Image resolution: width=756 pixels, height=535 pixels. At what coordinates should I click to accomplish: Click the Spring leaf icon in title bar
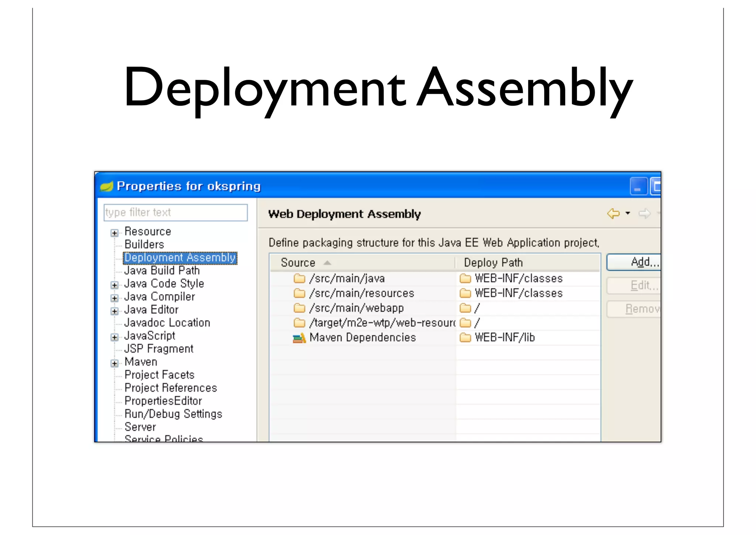(107, 186)
